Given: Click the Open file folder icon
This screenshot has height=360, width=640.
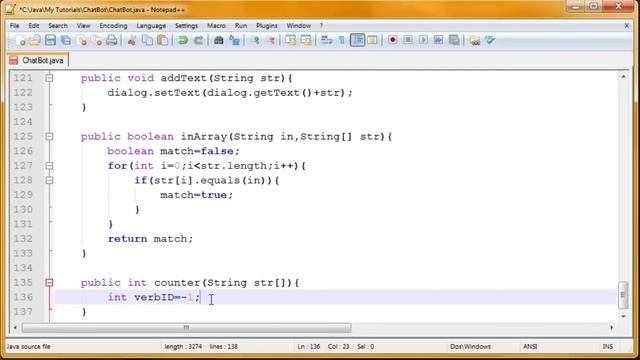Looking at the screenshot, I should [x=35, y=40].
